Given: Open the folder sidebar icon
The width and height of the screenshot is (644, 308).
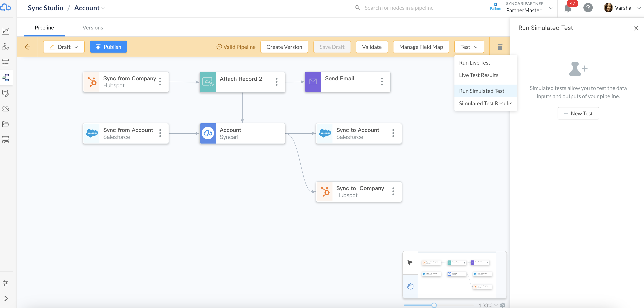Looking at the screenshot, I should [x=5, y=124].
